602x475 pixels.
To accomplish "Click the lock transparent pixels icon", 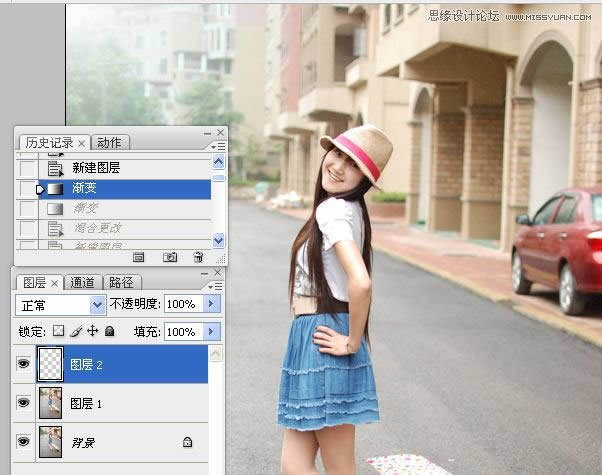I will click(58, 331).
